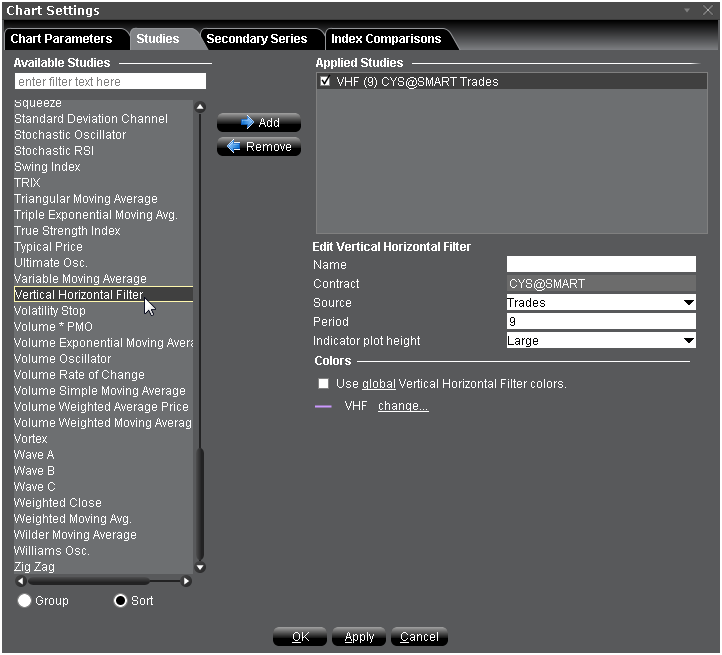This screenshot has width=722, height=655.
Task: Enable global Vertical Horizontal Filter colors
Action: pos(323,384)
